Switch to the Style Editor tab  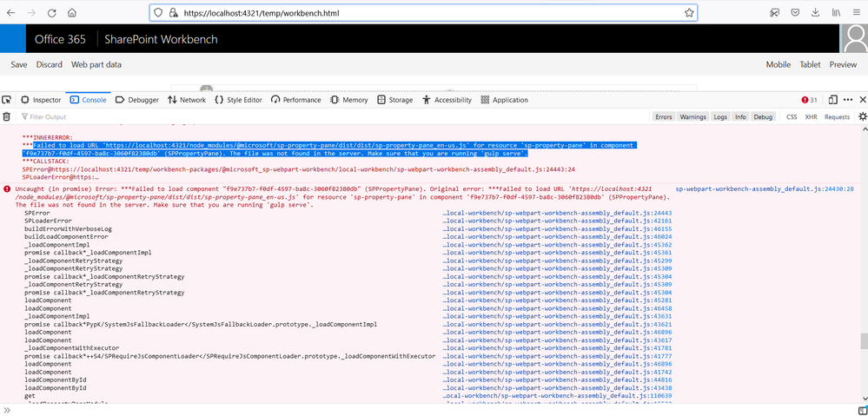(x=239, y=100)
